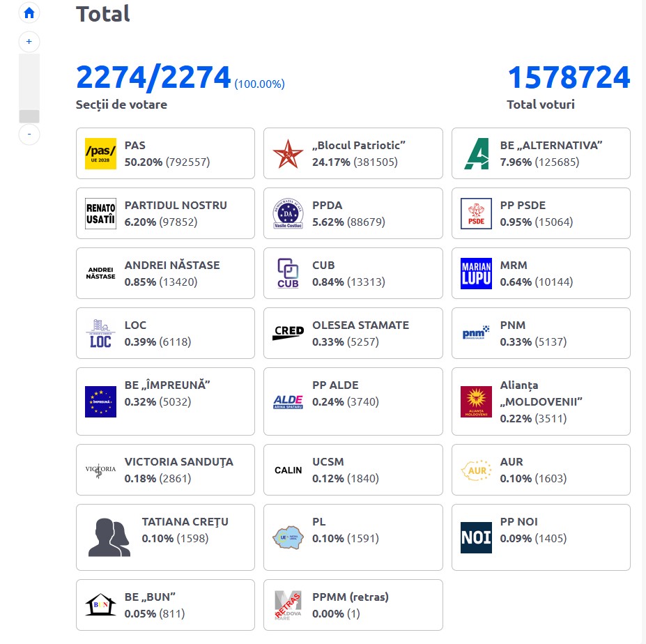Click the MRM result 0.64% (10144)

(x=537, y=282)
